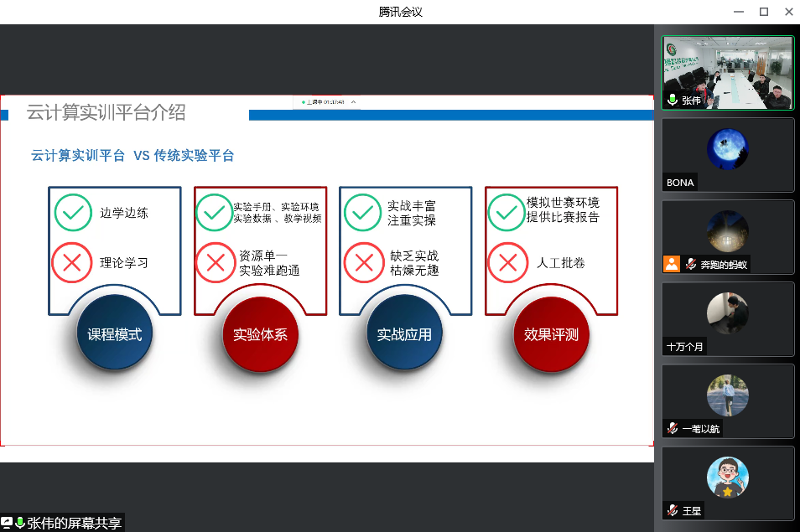Click the meeting status timer at top
Image resolution: width=800 pixels, height=532 pixels.
click(324, 102)
